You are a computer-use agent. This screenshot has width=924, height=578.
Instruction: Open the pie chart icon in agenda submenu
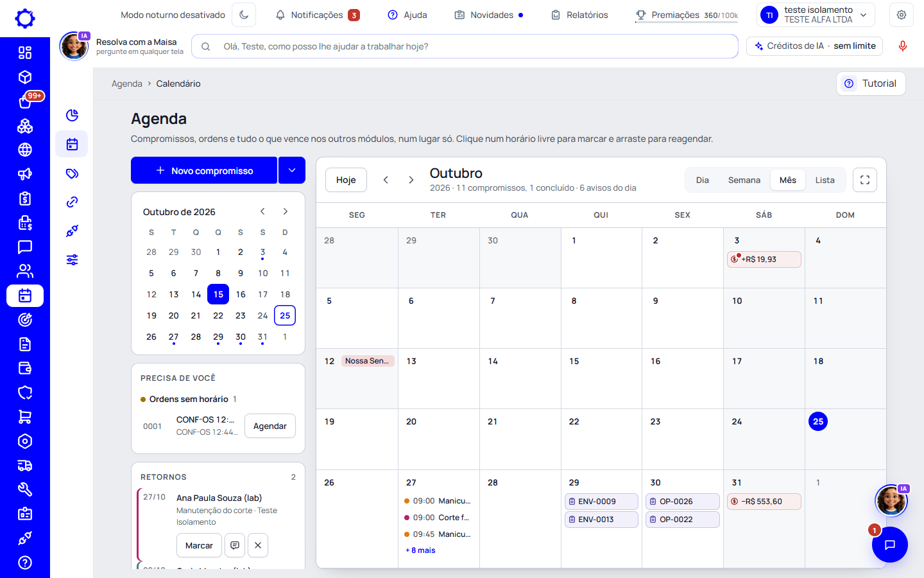coord(72,116)
